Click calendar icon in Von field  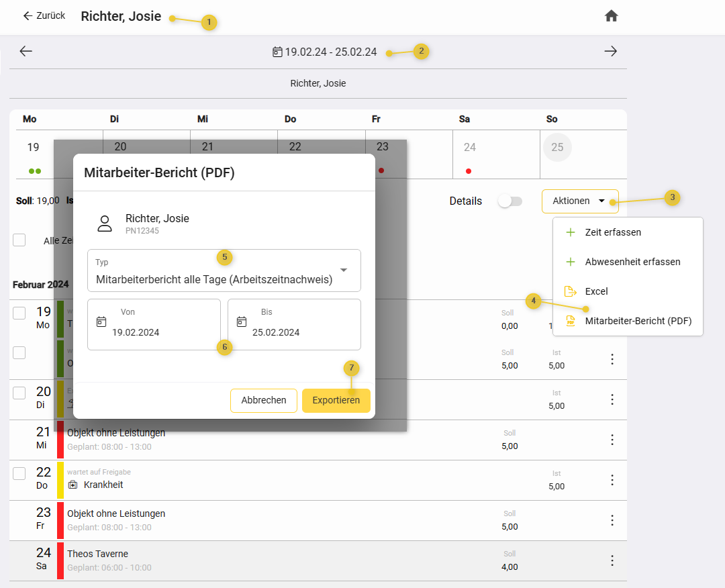[x=101, y=322]
